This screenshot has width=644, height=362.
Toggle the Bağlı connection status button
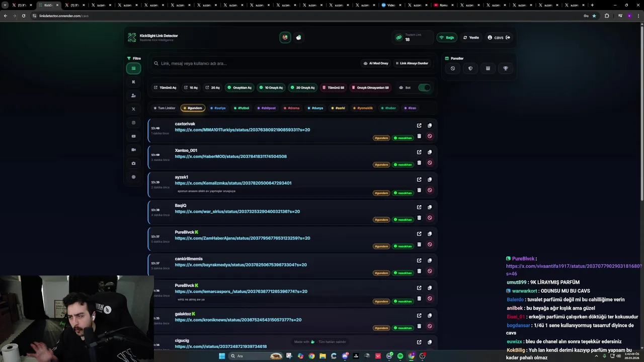(x=447, y=38)
